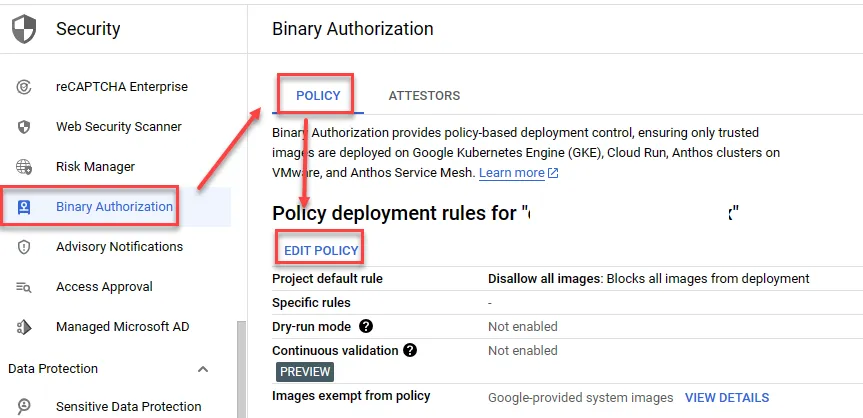This screenshot has height=418, width=863.
Task: Select Binary Authorization menu item
Action: pos(114,207)
